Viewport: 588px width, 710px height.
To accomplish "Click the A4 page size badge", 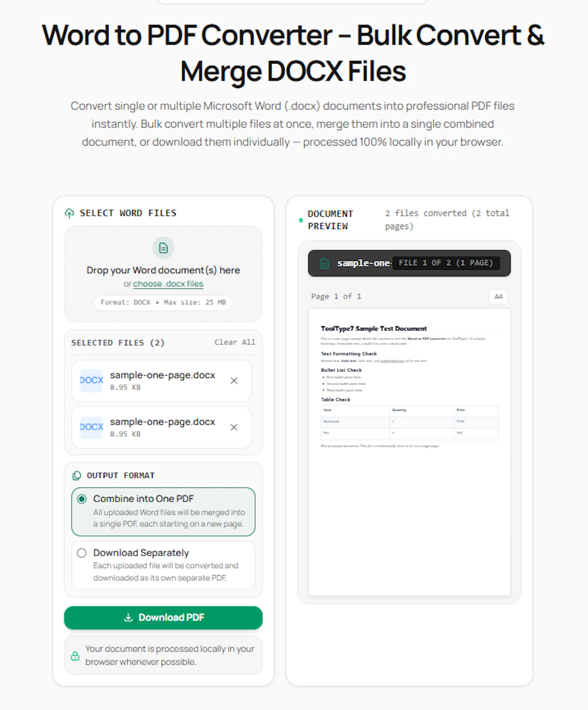I will [498, 297].
